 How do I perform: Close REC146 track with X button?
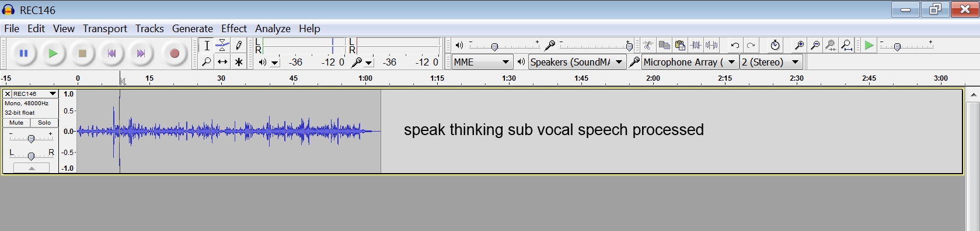coord(7,94)
